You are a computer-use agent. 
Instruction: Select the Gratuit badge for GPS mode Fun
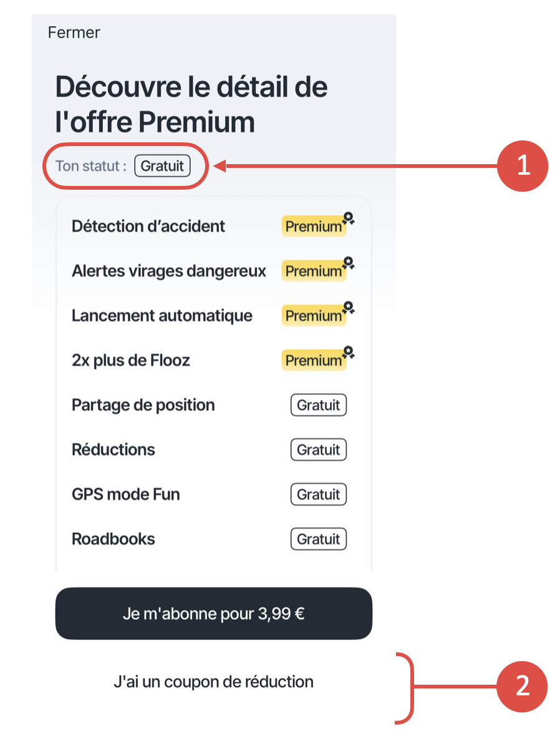[319, 494]
